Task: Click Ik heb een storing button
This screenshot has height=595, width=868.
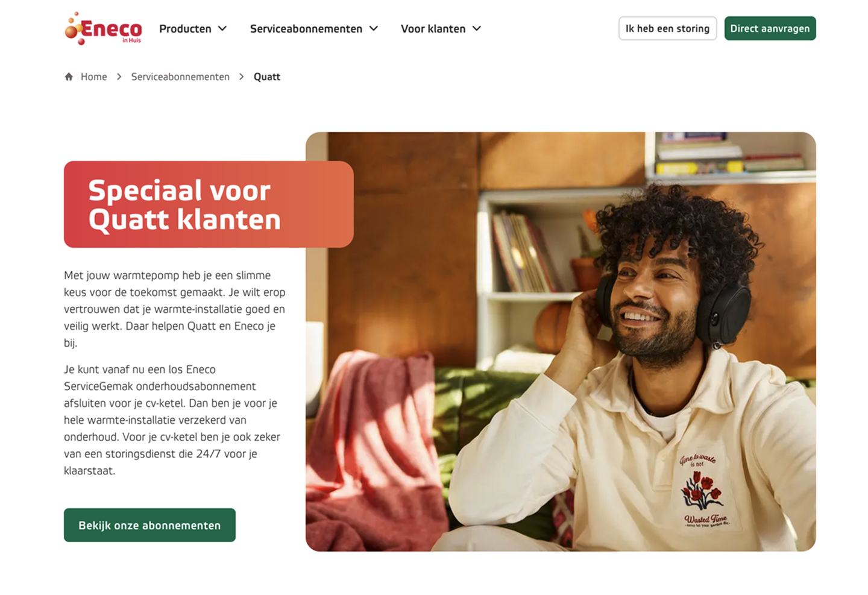Action: tap(667, 28)
